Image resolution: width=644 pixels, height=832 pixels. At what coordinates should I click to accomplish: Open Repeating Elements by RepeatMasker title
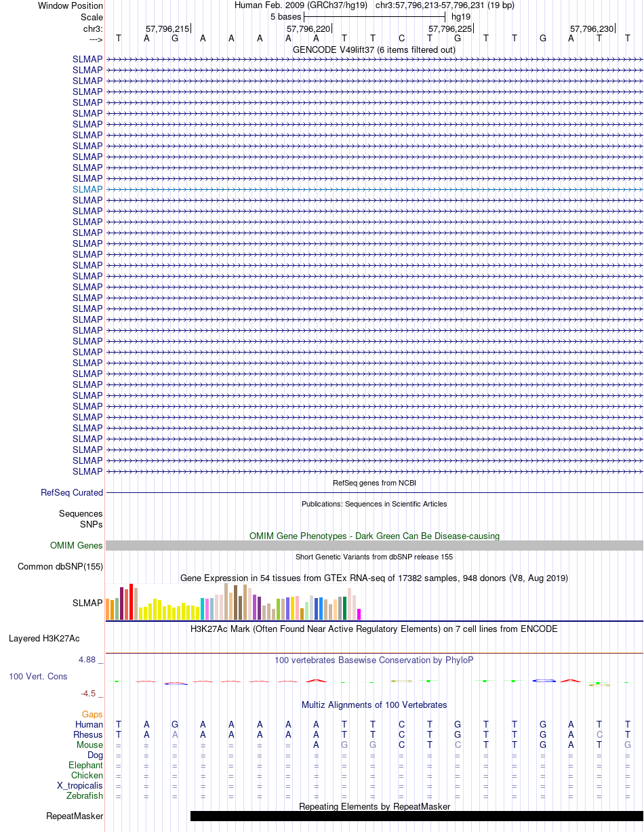pos(374,806)
